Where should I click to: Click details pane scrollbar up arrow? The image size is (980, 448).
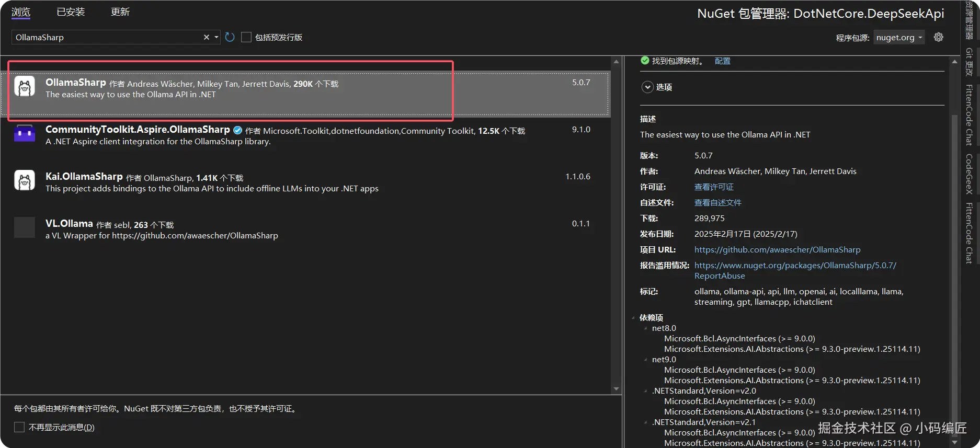[x=955, y=62]
